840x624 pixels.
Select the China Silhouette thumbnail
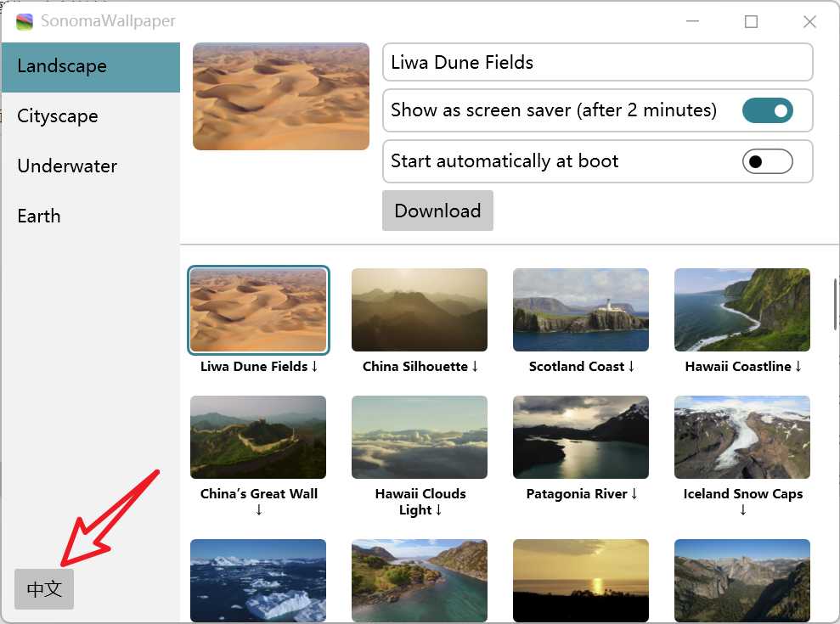pos(420,310)
